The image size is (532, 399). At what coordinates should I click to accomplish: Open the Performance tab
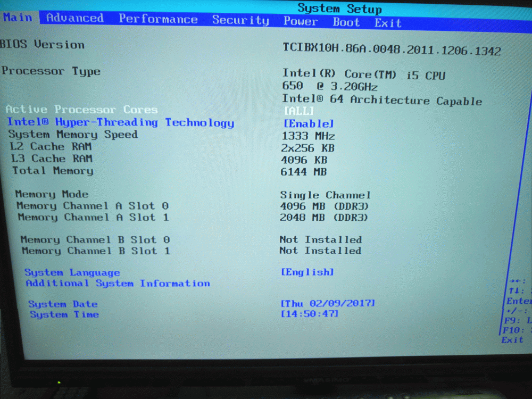(158, 19)
